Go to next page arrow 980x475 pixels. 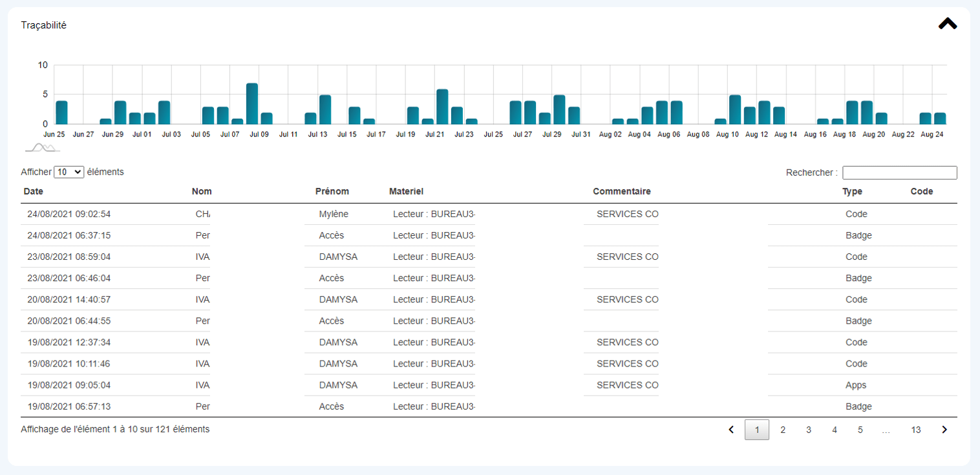pyautogui.click(x=944, y=430)
